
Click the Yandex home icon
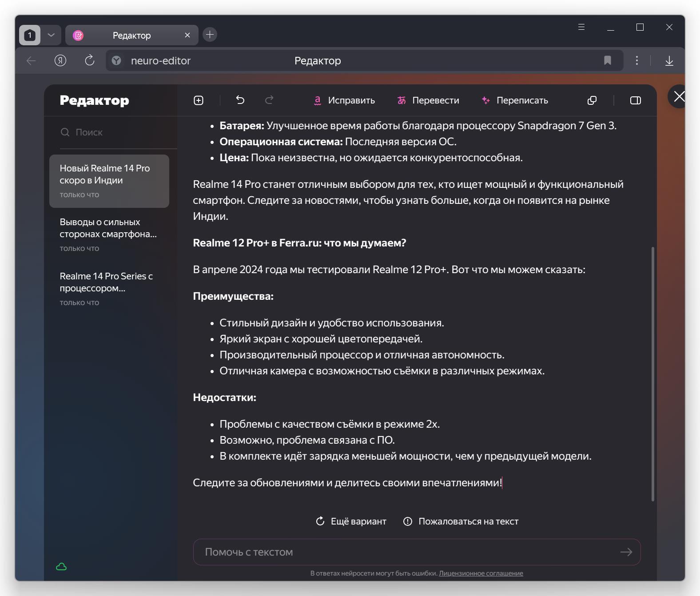tap(60, 60)
